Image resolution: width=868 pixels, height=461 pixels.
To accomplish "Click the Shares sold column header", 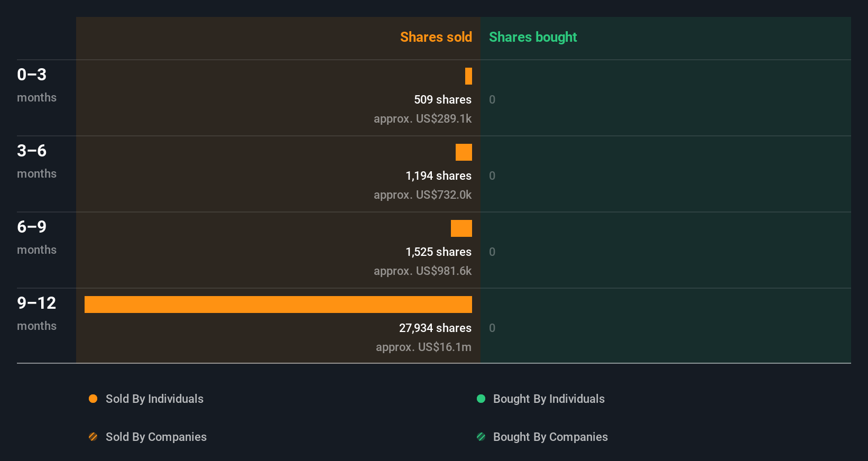I will [436, 37].
